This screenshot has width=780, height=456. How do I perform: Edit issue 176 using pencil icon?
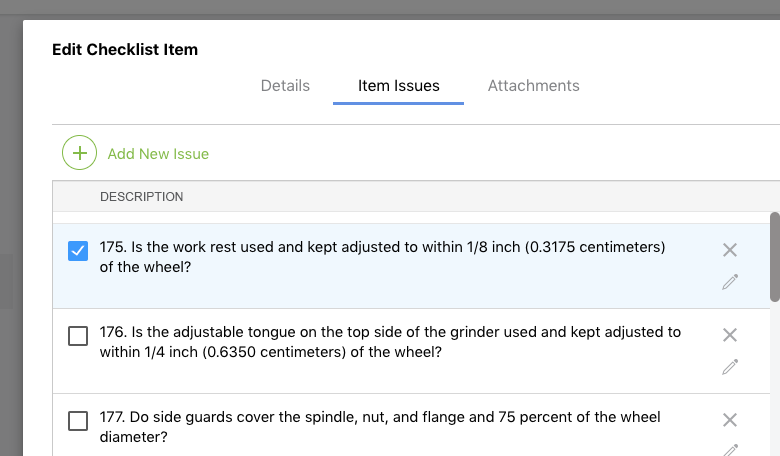click(x=730, y=367)
